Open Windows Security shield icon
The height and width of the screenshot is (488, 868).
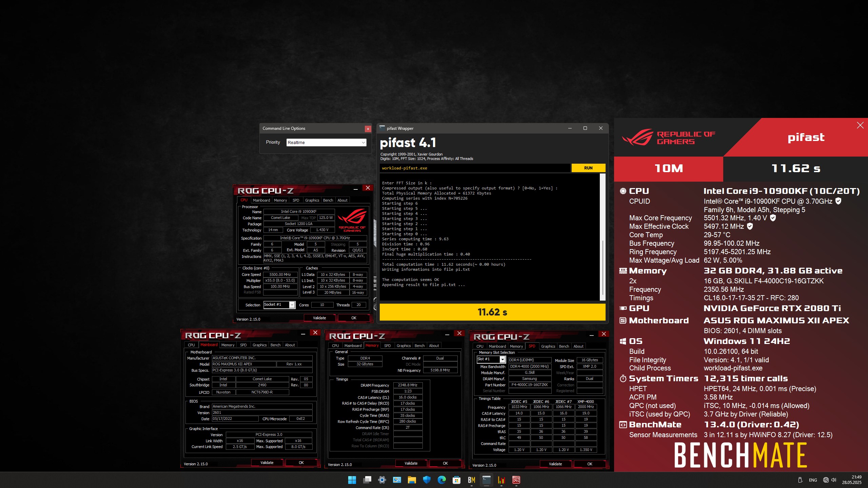[427, 480]
